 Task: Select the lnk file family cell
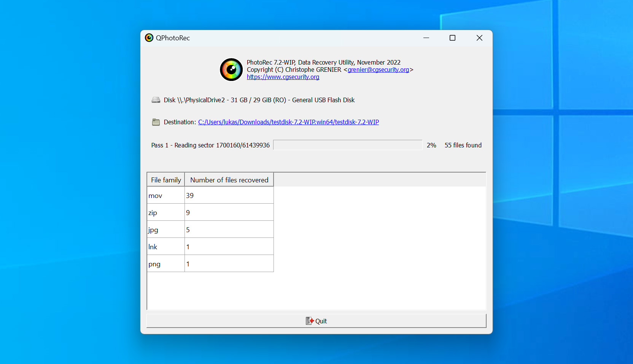tap(166, 247)
